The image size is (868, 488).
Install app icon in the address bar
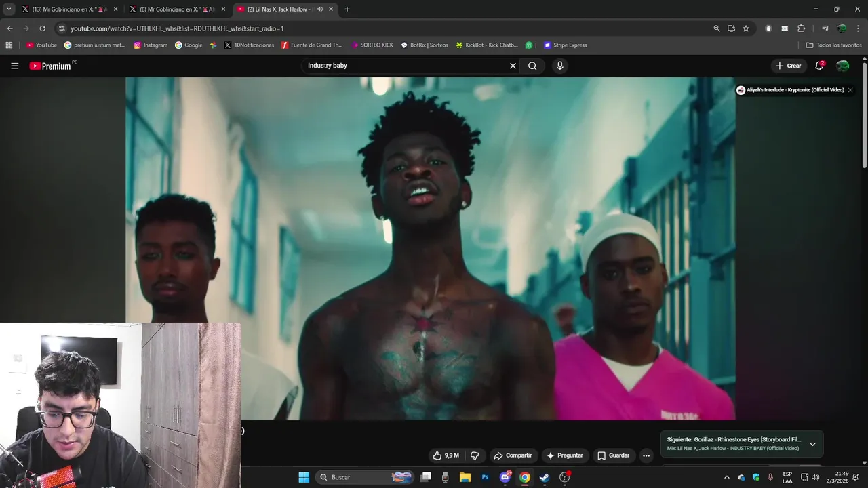pyautogui.click(x=731, y=28)
